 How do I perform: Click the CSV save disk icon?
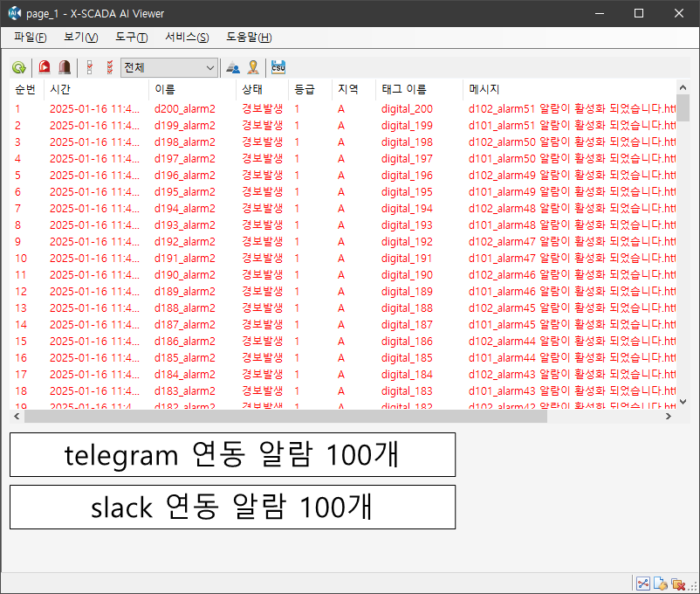click(278, 67)
